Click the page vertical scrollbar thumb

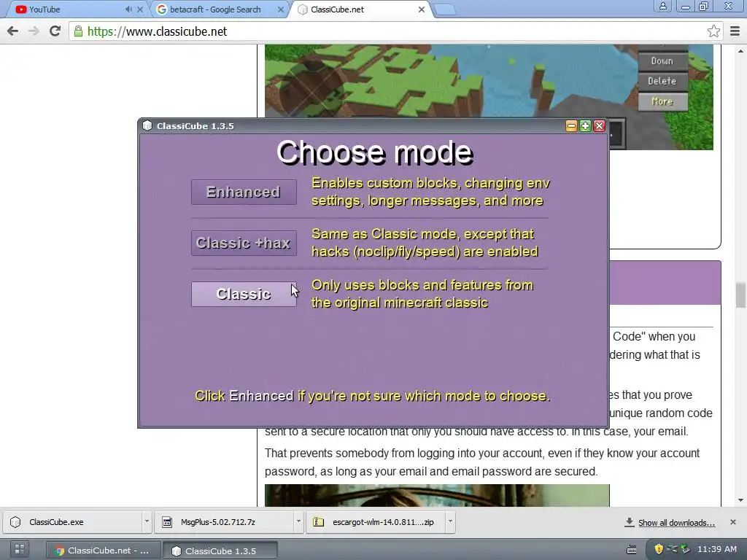pyautogui.click(x=740, y=295)
